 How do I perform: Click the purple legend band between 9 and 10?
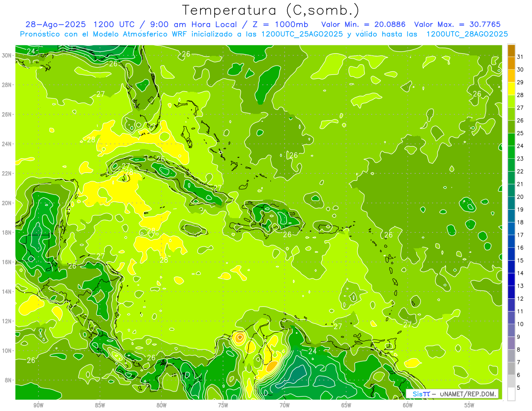pos(511,330)
